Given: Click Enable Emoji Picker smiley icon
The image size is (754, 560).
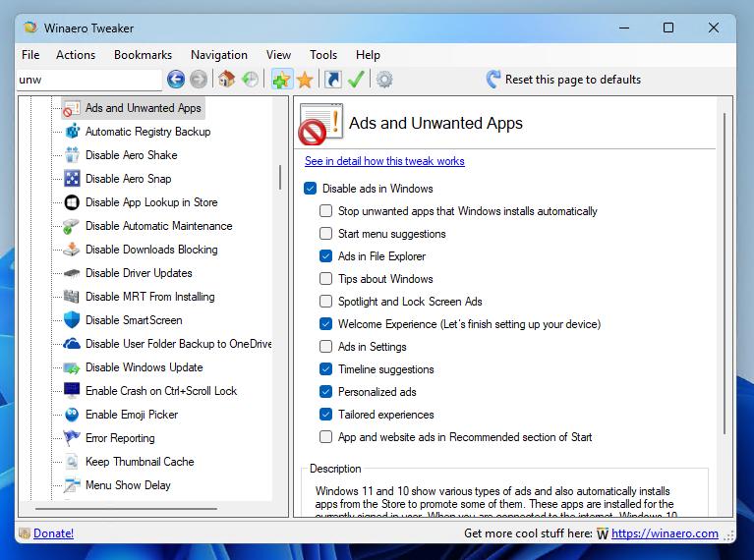Looking at the screenshot, I should 72,415.
